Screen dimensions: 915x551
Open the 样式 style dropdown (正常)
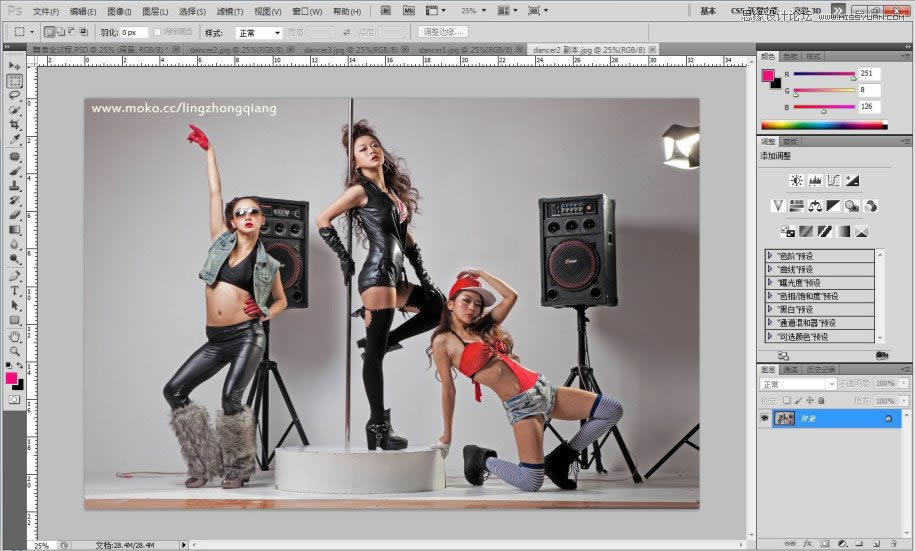[x=258, y=33]
